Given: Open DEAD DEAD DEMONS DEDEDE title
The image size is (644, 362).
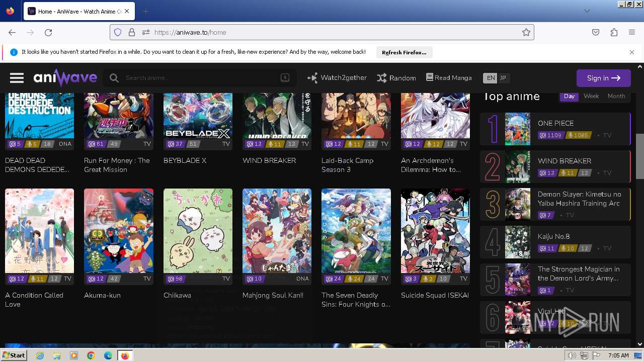Looking at the screenshot, I should pos(37,165).
